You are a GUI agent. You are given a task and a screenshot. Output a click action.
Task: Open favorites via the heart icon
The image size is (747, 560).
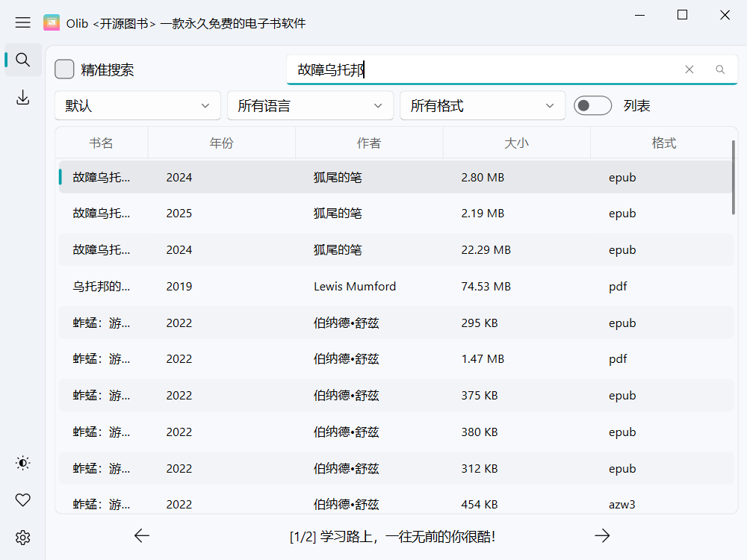click(22, 500)
